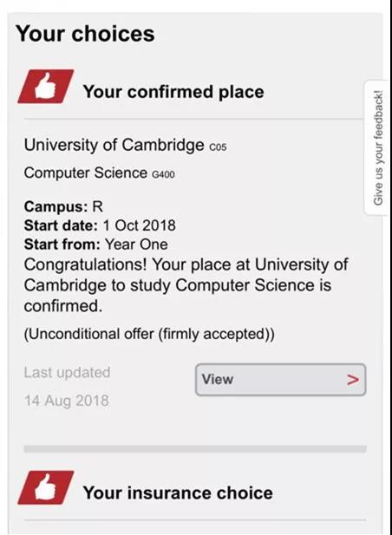Click the G400 course code
392x535 pixels.
click(163, 174)
